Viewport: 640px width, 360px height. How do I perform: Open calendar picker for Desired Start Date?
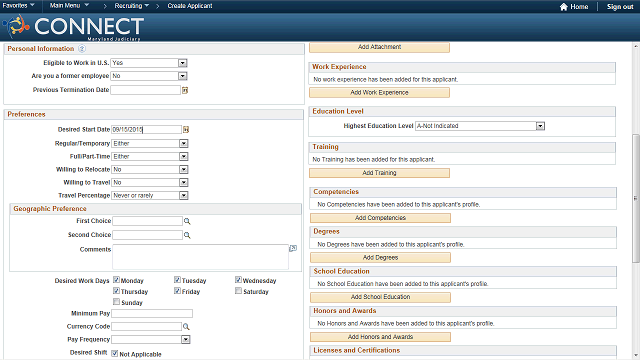(186, 130)
